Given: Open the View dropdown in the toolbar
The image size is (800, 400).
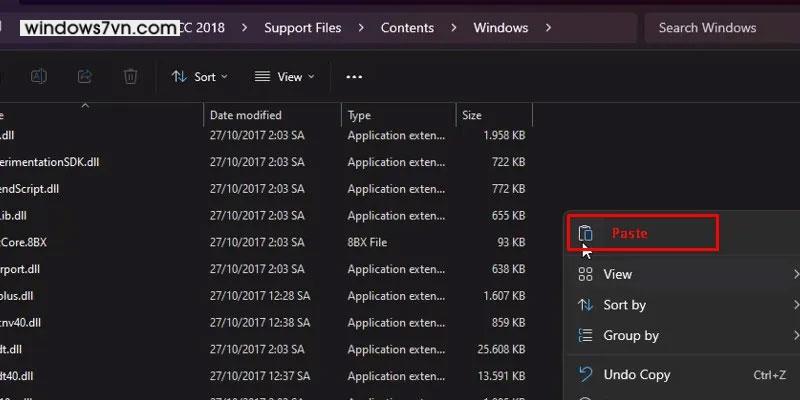Looking at the screenshot, I should click(284, 76).
